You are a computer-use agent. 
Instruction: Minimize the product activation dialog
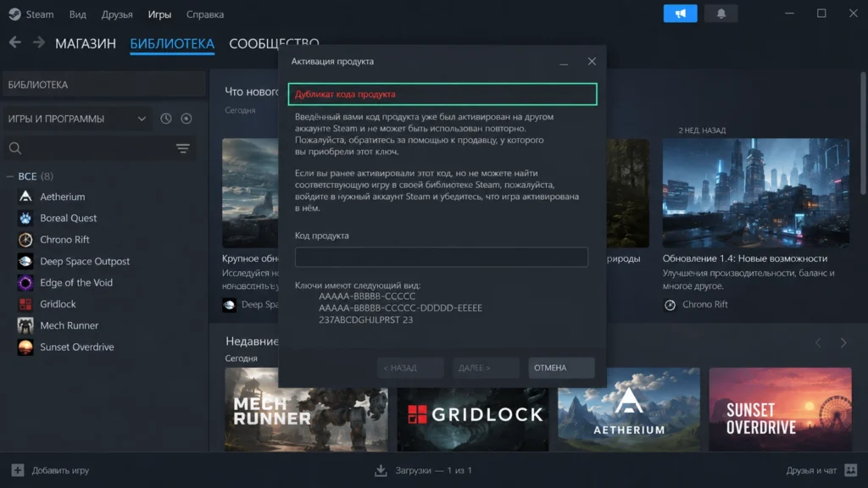point(564,62)
